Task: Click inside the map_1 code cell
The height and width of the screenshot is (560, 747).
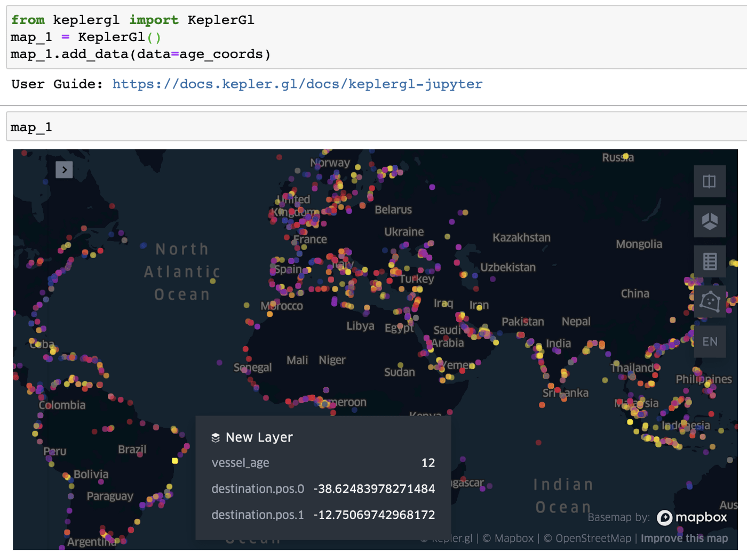Action: [x=377, y=127]
